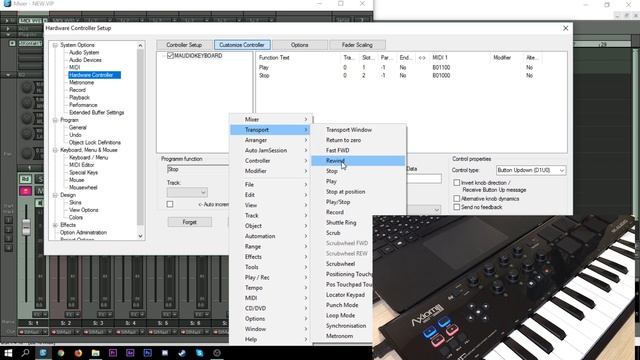Open the Auto JamSession submenu
The image size is (640, 360).
270,150
